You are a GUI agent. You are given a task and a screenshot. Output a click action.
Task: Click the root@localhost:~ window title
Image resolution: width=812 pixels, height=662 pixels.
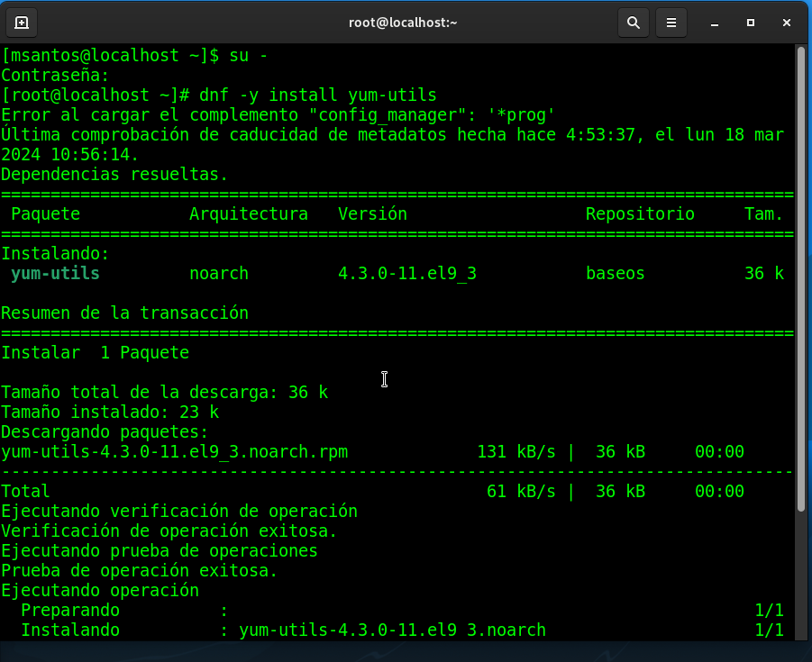[x=403, y=23]
